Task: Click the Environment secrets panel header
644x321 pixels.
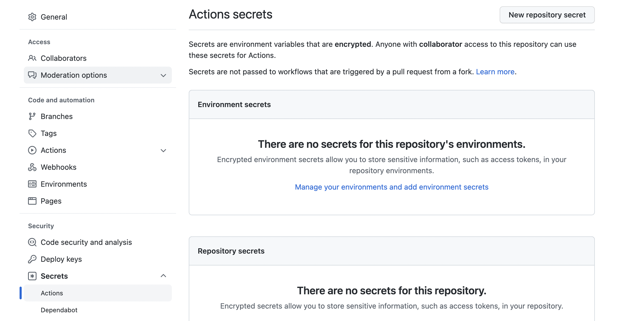Action: tap(234, 104)
